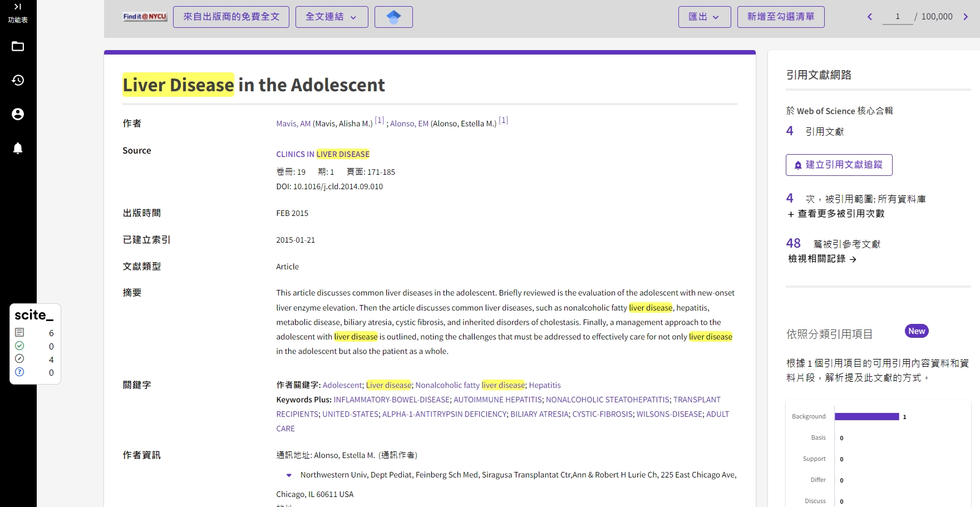Screen dimensions: 980x507
Task: Click scite contrasting question icon
Action: [19, 372]
